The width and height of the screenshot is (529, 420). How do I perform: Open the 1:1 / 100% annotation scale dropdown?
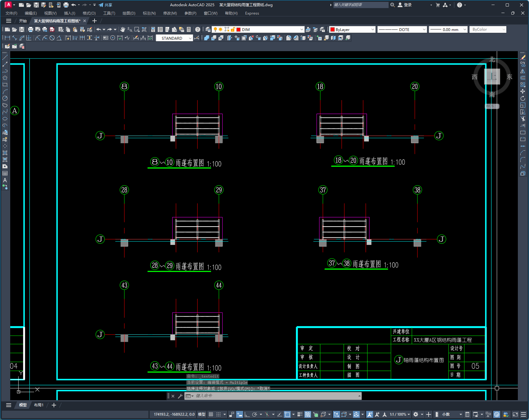pos(400,414)
